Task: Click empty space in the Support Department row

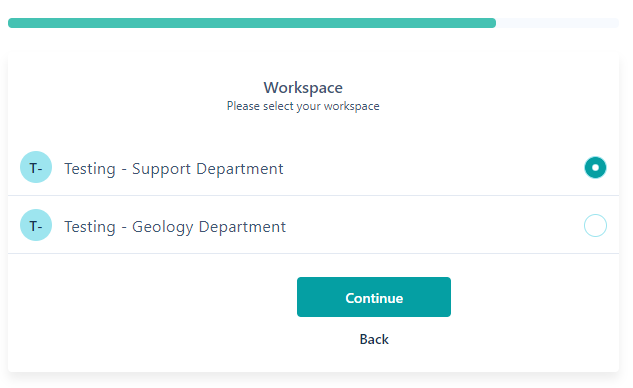Action: click(432, 167)
